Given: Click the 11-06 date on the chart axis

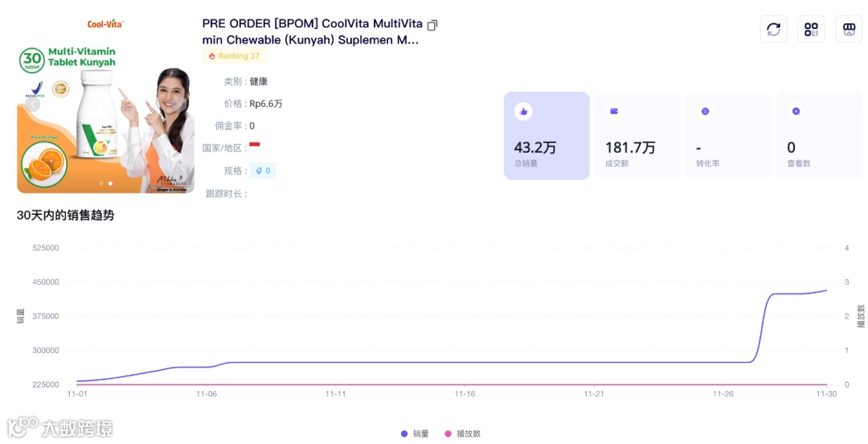Looking at the screenshot, I should [x=207, y=394].
